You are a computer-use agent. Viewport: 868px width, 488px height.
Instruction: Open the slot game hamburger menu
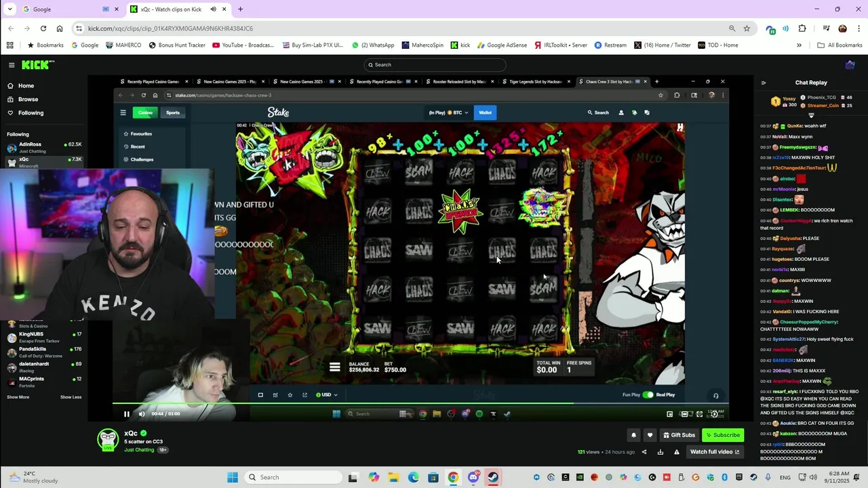pyautogui.click(x=334, y=367)
